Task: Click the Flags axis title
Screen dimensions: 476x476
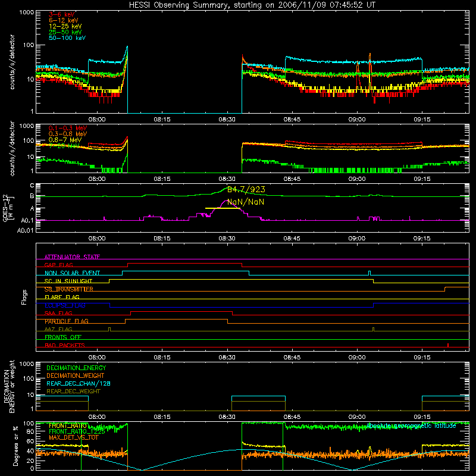Action: pos(24,297)
